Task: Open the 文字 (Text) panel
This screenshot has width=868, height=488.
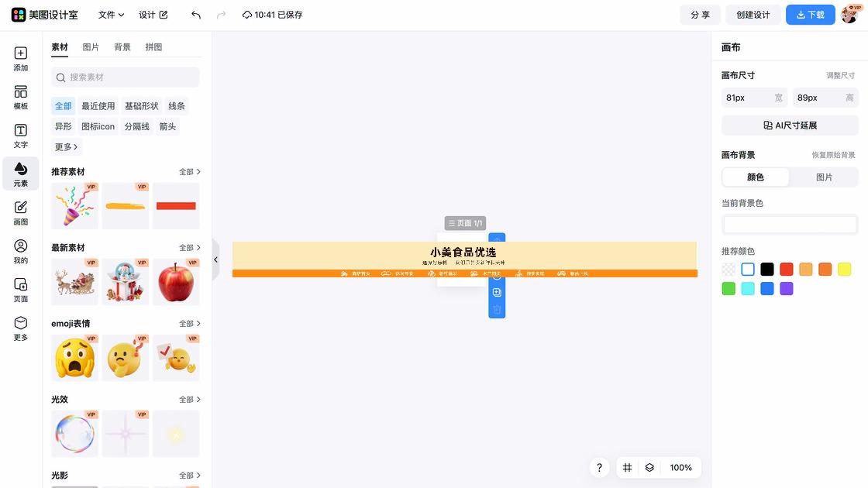Action: tap(20, 136)
